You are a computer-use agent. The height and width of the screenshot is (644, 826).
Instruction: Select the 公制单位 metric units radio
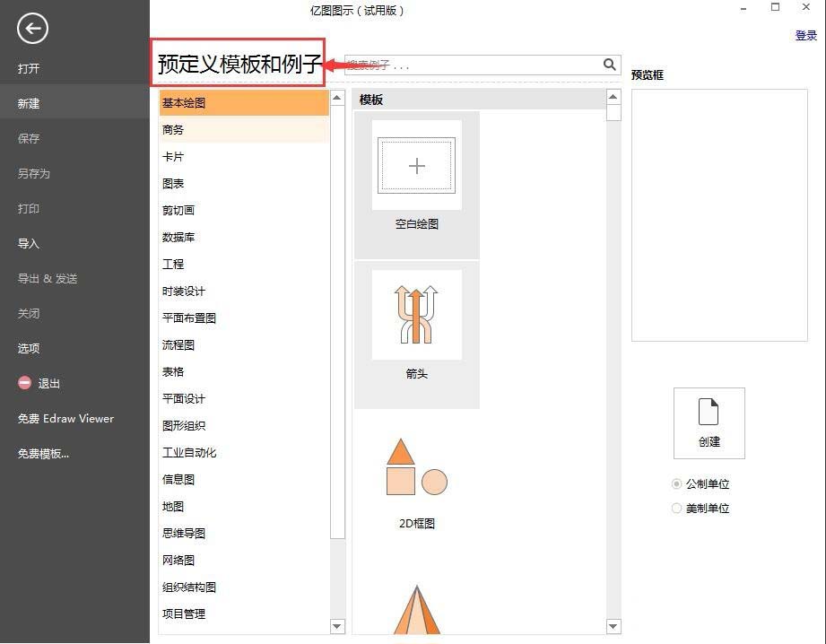tap(676, 483)
